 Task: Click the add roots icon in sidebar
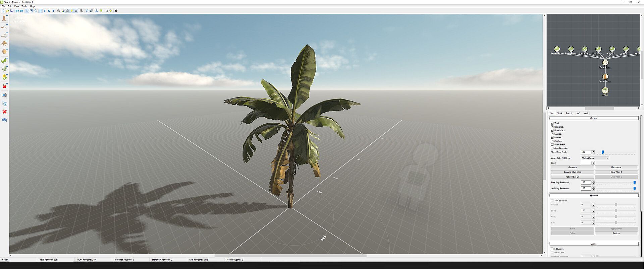pyautogui.click(x=4, y=43)
